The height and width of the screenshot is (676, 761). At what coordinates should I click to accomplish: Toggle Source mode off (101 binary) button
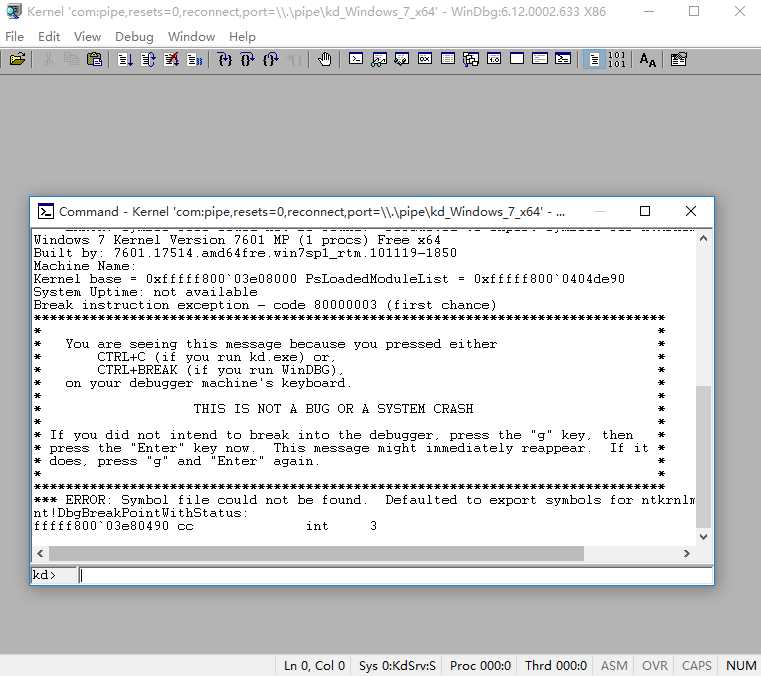click(x=617, y=60)
